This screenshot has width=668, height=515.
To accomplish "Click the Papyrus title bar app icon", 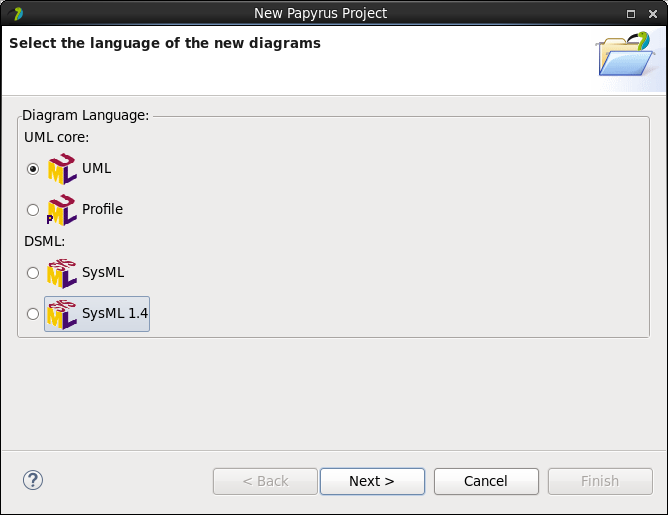I will tap(17, 14).
